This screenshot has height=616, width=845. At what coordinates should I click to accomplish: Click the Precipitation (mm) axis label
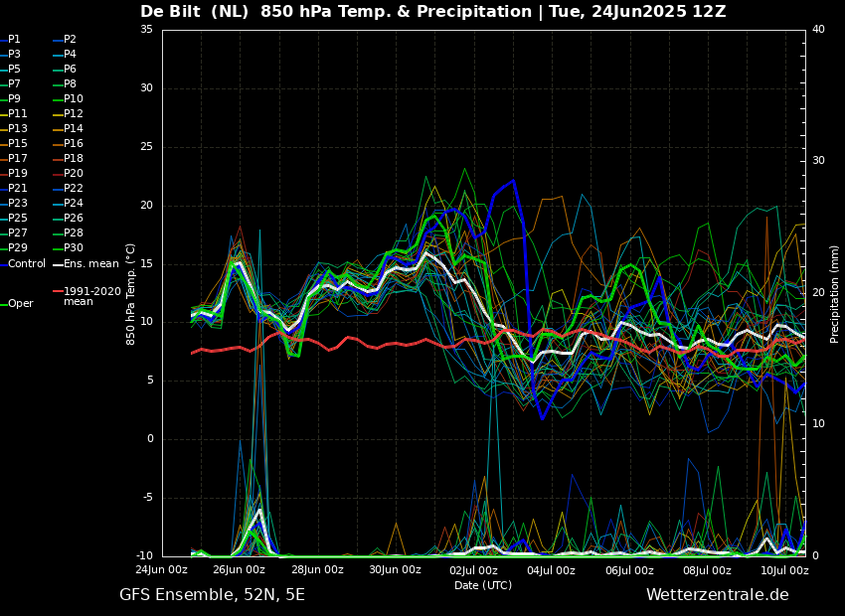click(835, 294)
